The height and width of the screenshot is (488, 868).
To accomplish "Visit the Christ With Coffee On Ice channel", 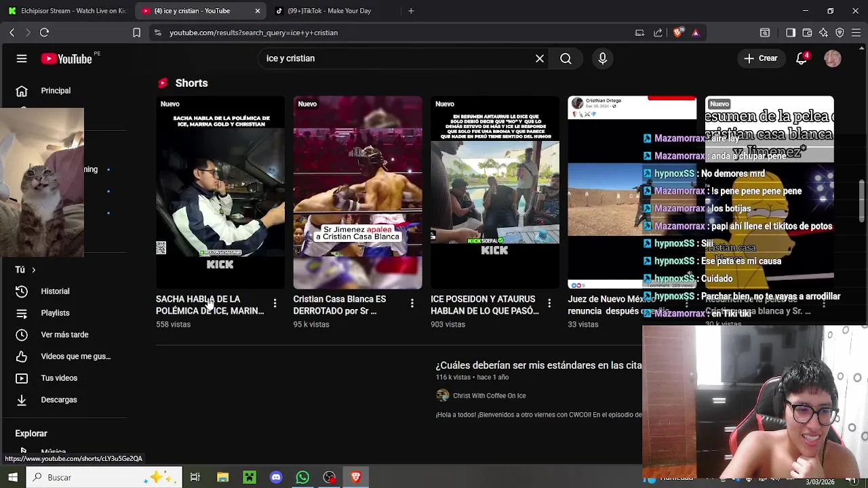I will [489, 396].
